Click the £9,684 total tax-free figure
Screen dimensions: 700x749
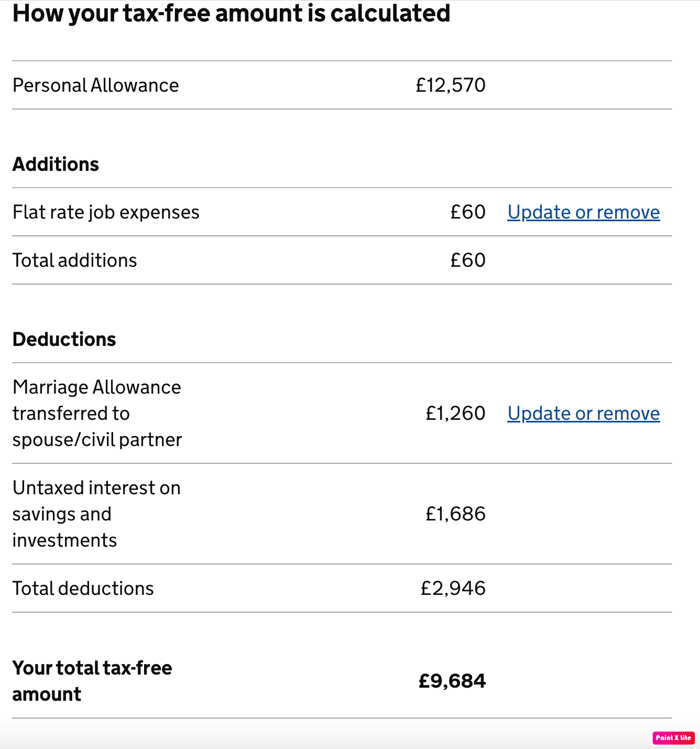click(x=452, y=681)
